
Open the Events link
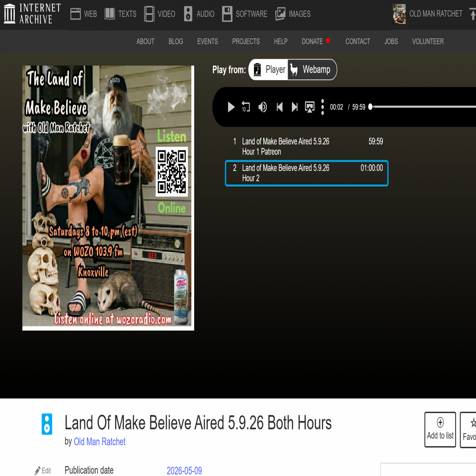coord(207,41)
